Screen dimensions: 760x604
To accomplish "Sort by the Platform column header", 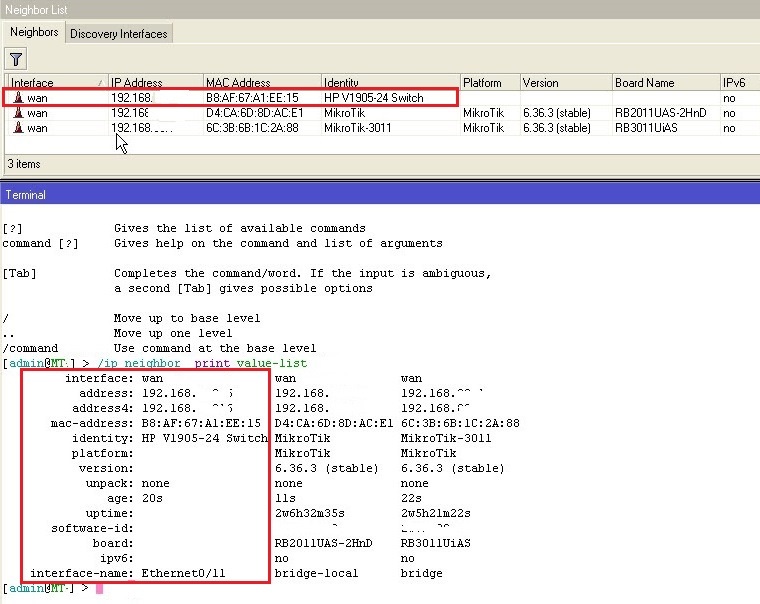I will coord(490,82).
